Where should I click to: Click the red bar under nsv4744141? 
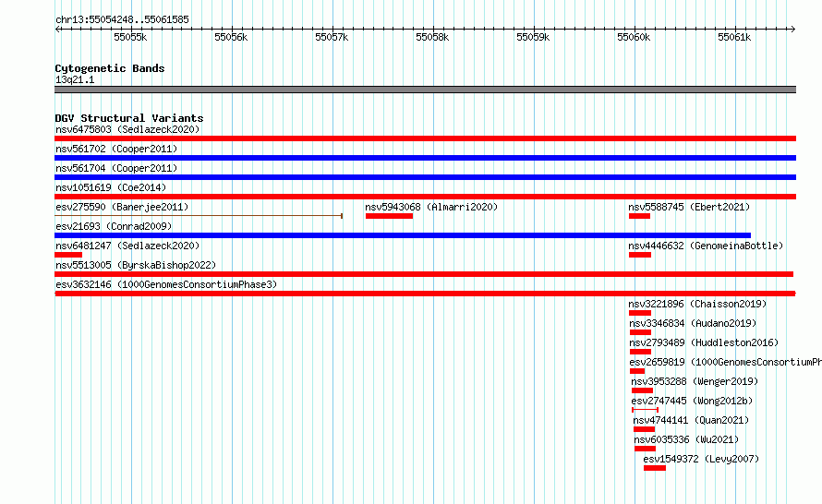(645, 429)
